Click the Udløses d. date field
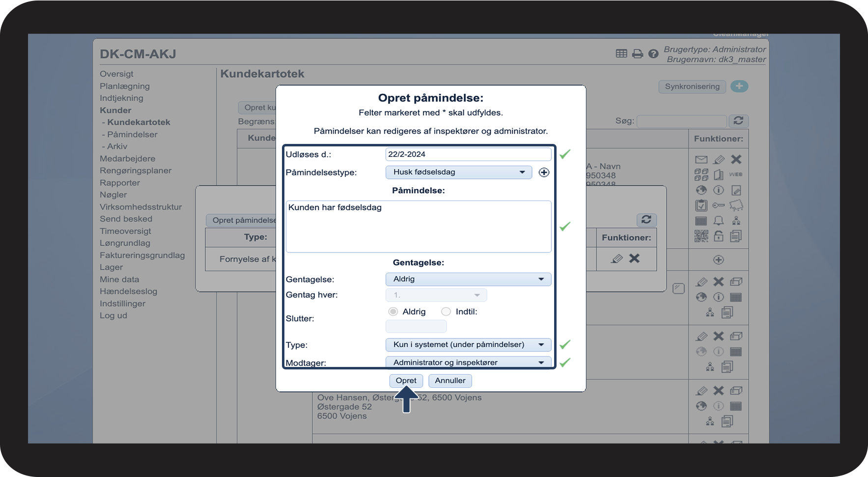Viewport: 868px width, 477px height. click(x=468, y=154)
